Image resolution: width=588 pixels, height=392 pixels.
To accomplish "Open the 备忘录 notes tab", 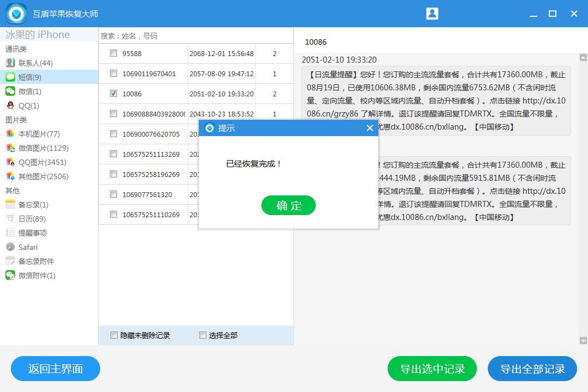I will pyautogui.click(x=30, y=204).
